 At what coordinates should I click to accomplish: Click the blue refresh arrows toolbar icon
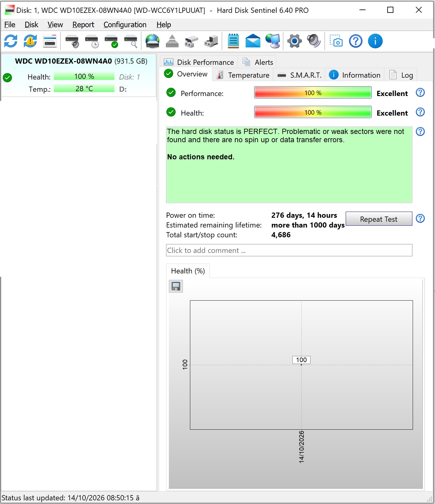tap(11, 41)
